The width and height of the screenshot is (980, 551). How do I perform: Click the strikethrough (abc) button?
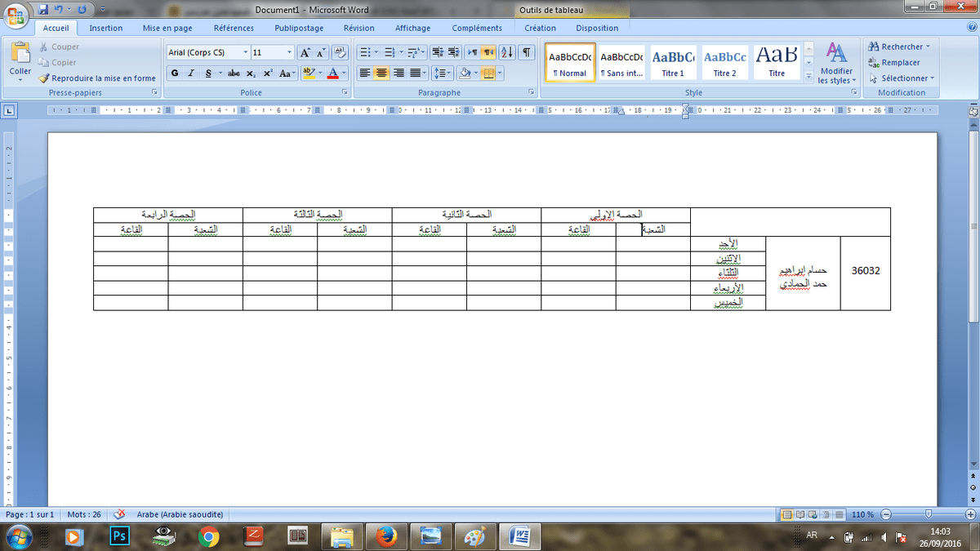pos(234,73)
